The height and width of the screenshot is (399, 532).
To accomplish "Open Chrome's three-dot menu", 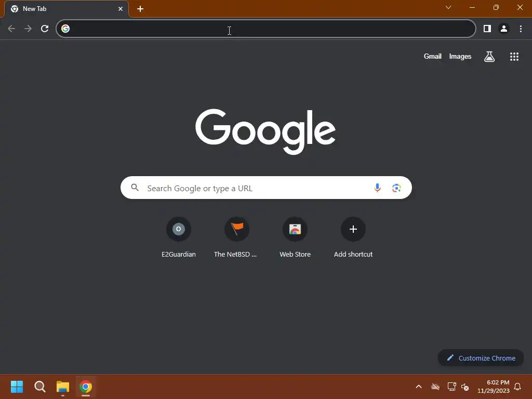I will pos(521,29).
